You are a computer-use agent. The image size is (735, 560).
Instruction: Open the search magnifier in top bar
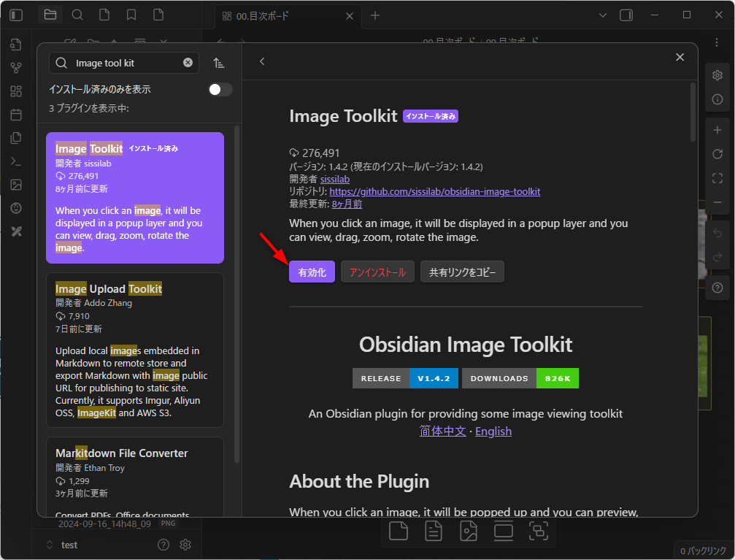(x=77, y=15)
